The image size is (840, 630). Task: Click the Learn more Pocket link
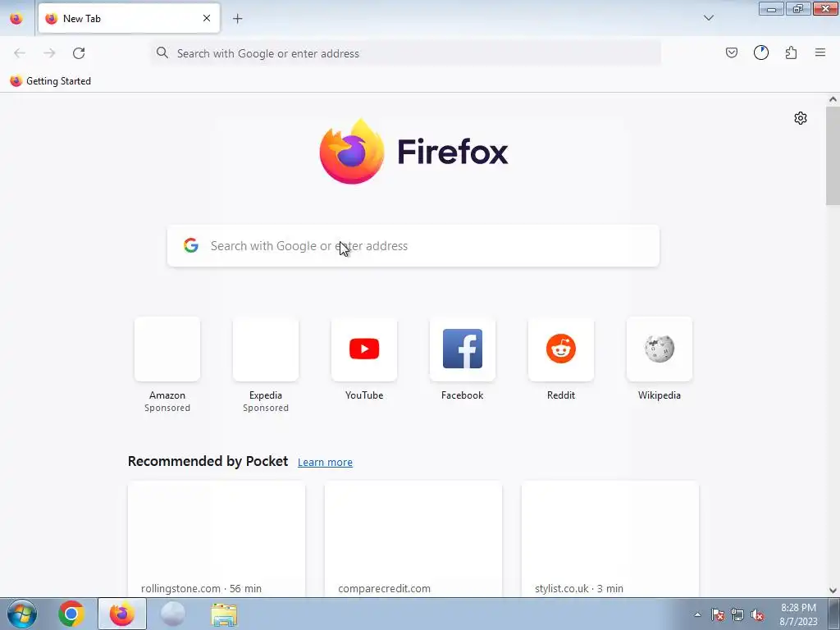(x=325, y=463)
